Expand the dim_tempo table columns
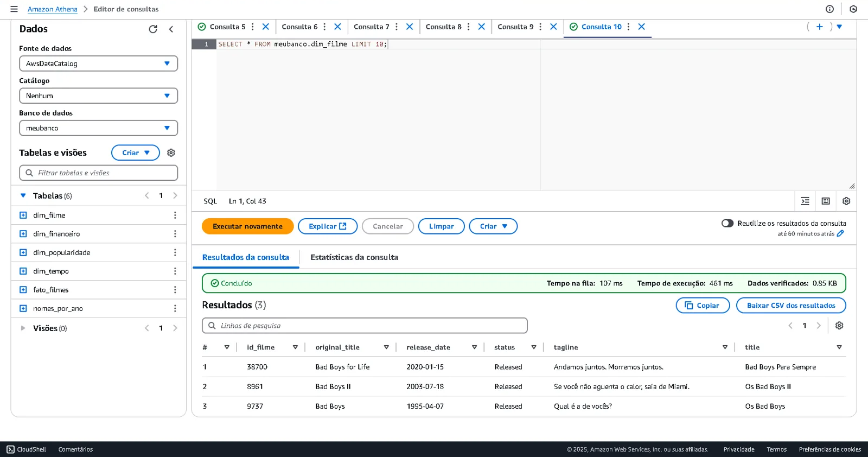The image size is (868, 457). (23, 271)
